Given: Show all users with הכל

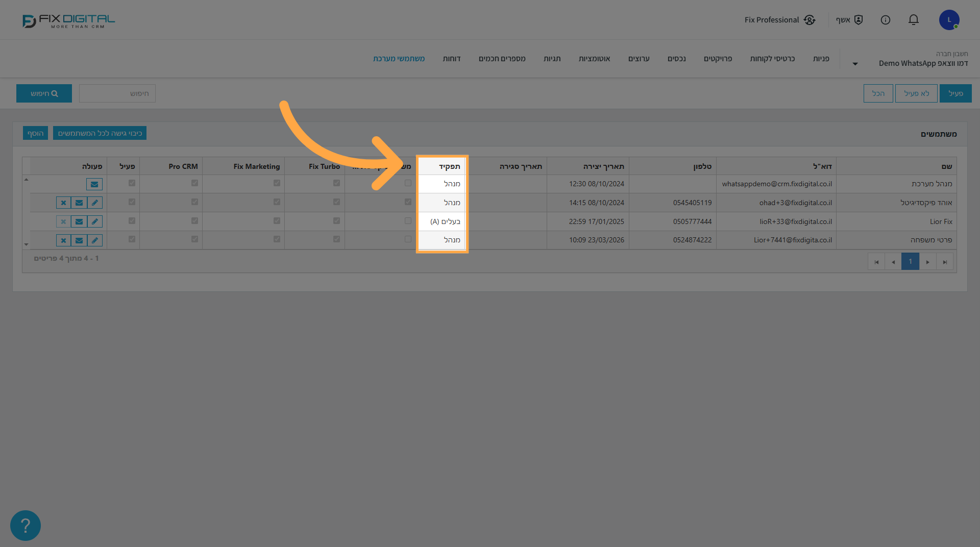Looking at the screenshot, I should [878, 93].
